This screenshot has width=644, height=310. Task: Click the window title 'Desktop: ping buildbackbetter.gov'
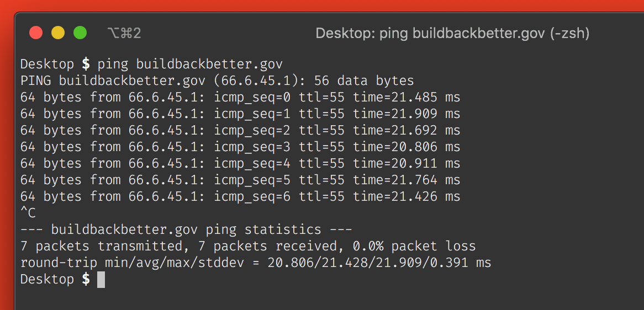pos(452,34)
